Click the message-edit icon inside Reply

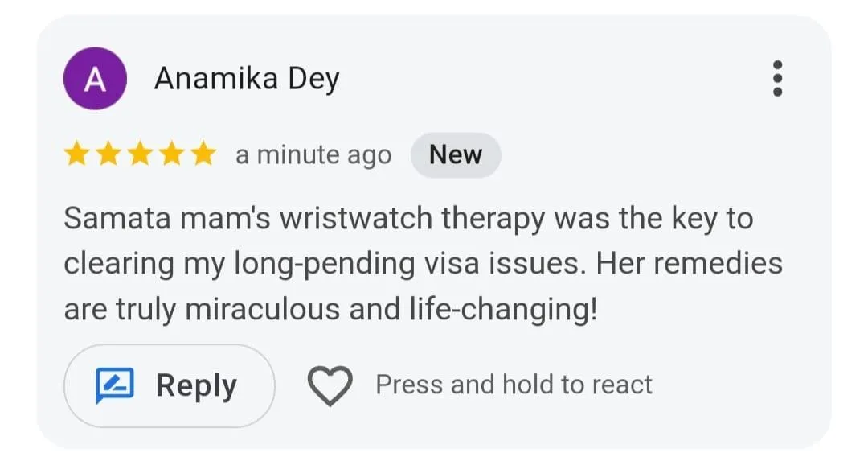pos(115,386)
